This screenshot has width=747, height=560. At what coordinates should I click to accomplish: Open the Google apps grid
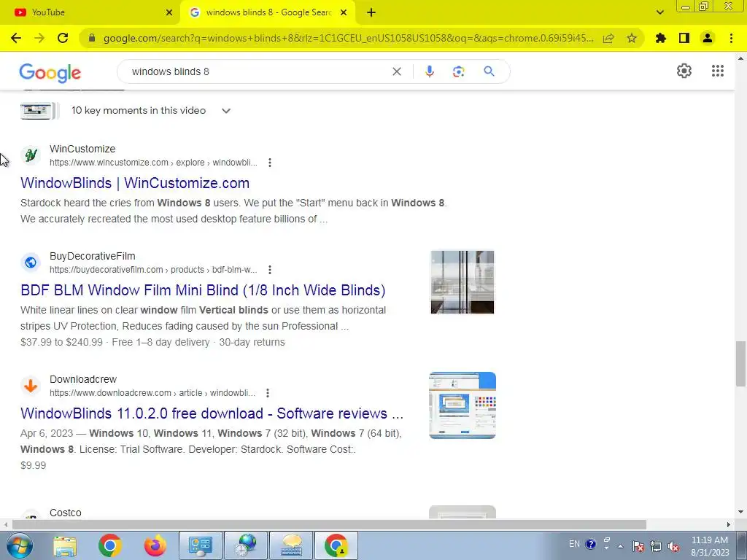(x=718, y=71)
